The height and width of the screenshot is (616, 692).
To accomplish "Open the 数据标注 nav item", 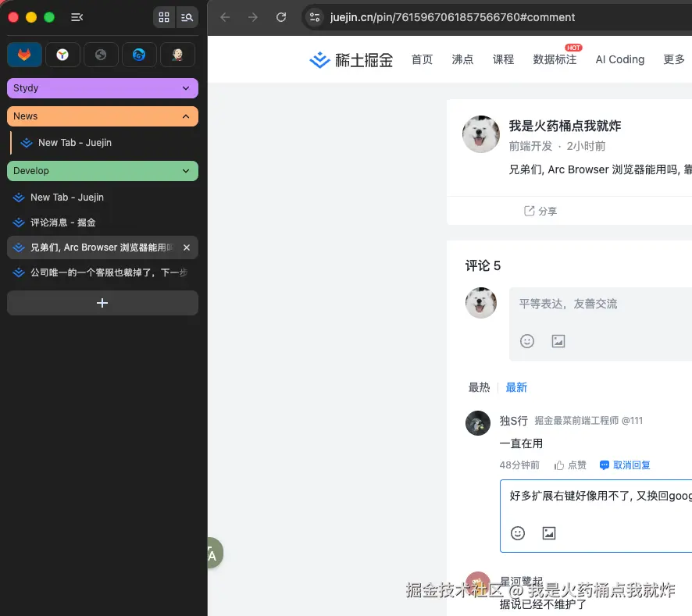I will [x=554, y=59].
